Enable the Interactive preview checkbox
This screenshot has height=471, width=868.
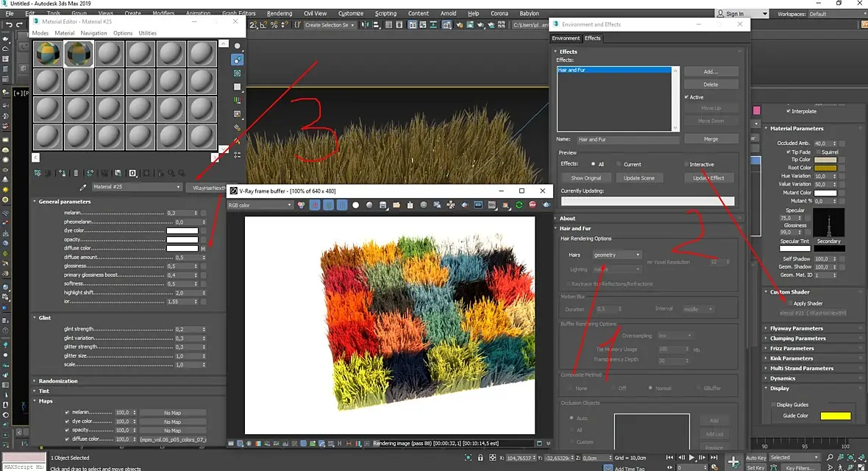click(686, 165)
